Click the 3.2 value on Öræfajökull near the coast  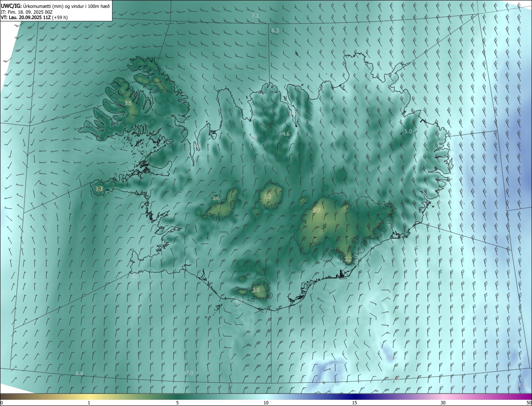click(348, 259)
